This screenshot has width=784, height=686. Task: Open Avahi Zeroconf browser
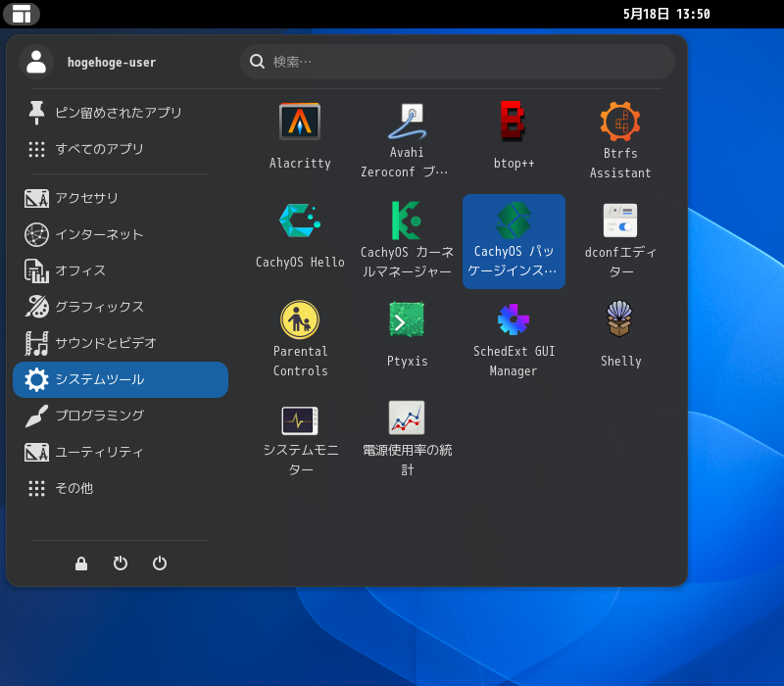407,139
